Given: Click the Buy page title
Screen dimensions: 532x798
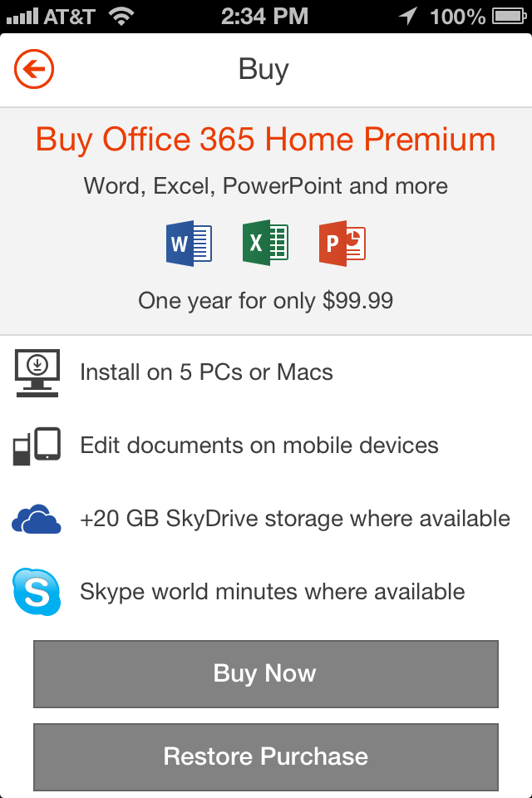Looking at the screenshot, I should 264,70.
